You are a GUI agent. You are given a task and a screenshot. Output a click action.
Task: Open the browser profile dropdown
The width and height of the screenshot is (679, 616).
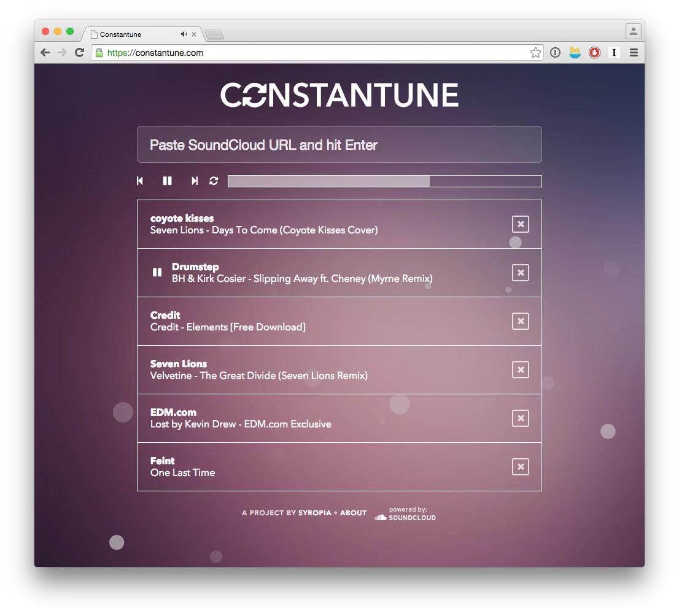633,31
